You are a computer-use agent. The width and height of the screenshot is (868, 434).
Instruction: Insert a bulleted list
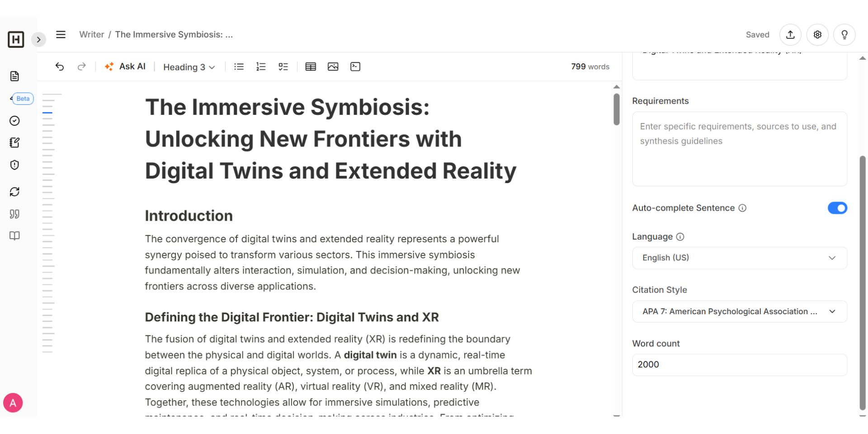[239, 67]
